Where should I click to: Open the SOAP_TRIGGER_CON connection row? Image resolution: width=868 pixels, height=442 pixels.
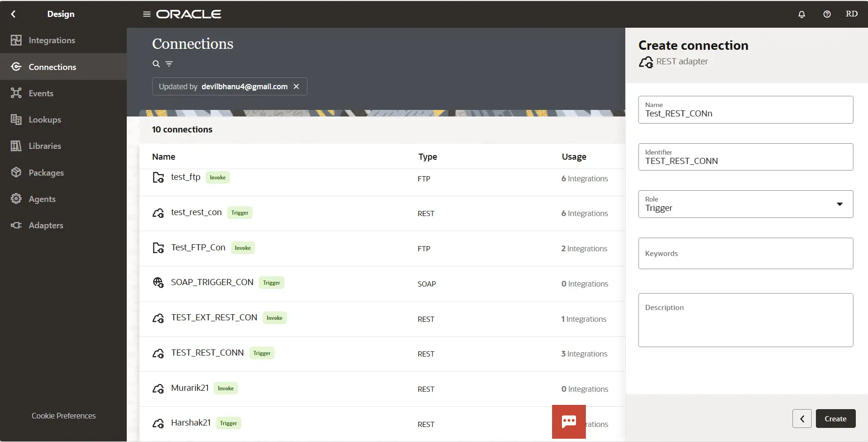pos(212,282)
